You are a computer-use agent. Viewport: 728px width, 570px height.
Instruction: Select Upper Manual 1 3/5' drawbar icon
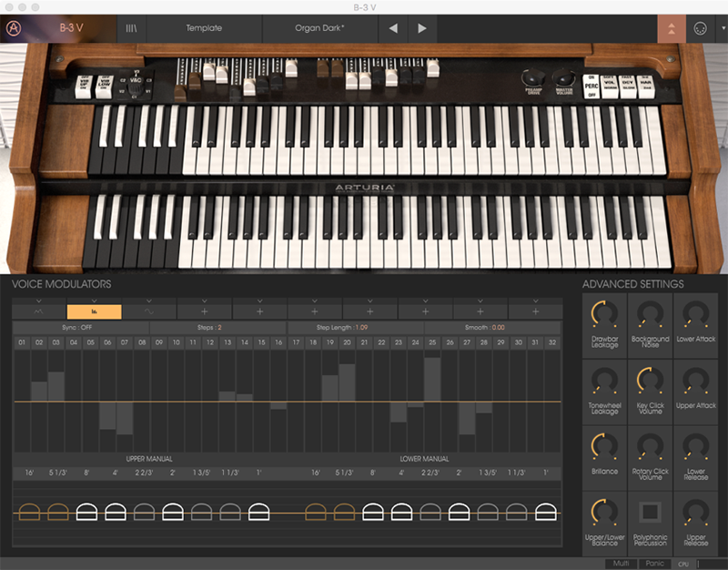click(201, 512)
